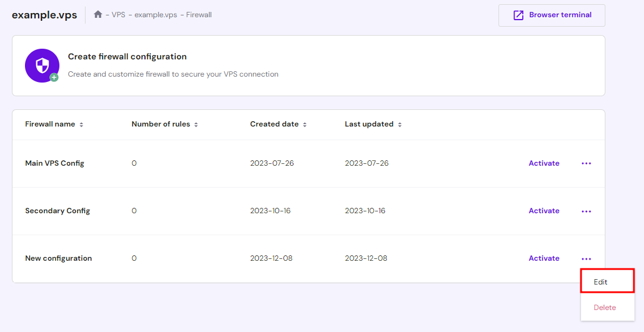Activate the Main VPS Config firewall
Screen dimensions: 644x332
pyautogui.click(x=544, y=163)
